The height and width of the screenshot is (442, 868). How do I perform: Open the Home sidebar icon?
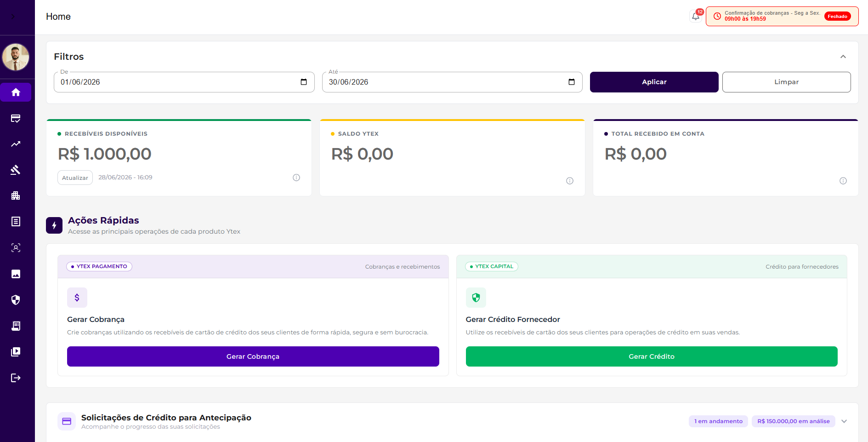click(16, 92)
